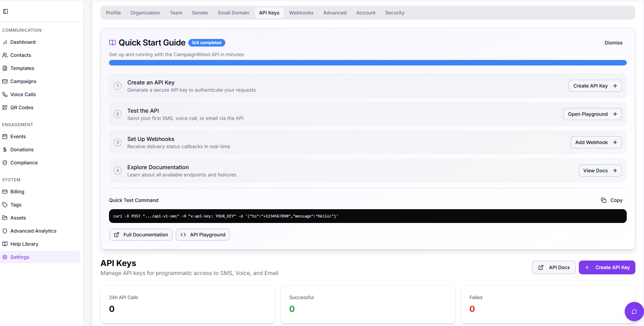Click the View Docs button
The image size is (644, 326).
click(x=600, y=171)
